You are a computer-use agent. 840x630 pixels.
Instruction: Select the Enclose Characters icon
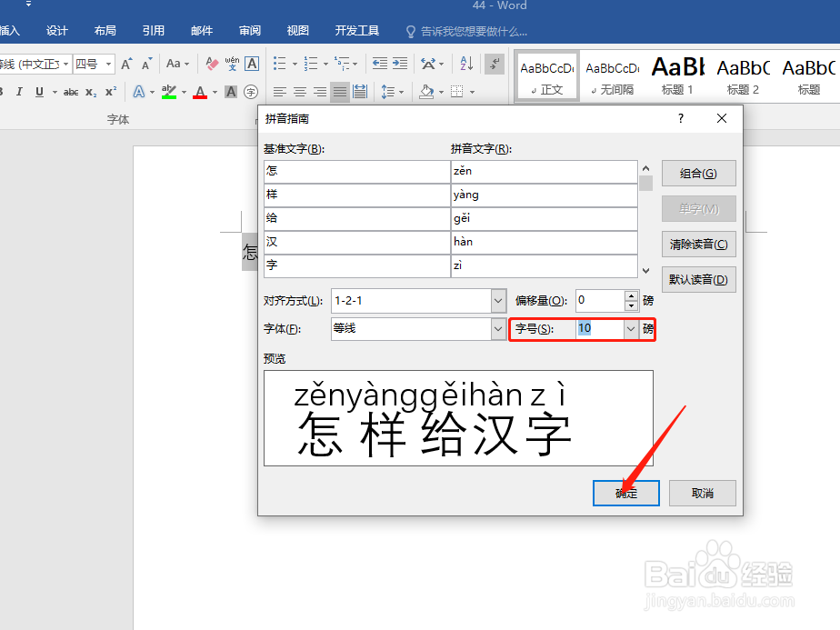pos(250,92)
